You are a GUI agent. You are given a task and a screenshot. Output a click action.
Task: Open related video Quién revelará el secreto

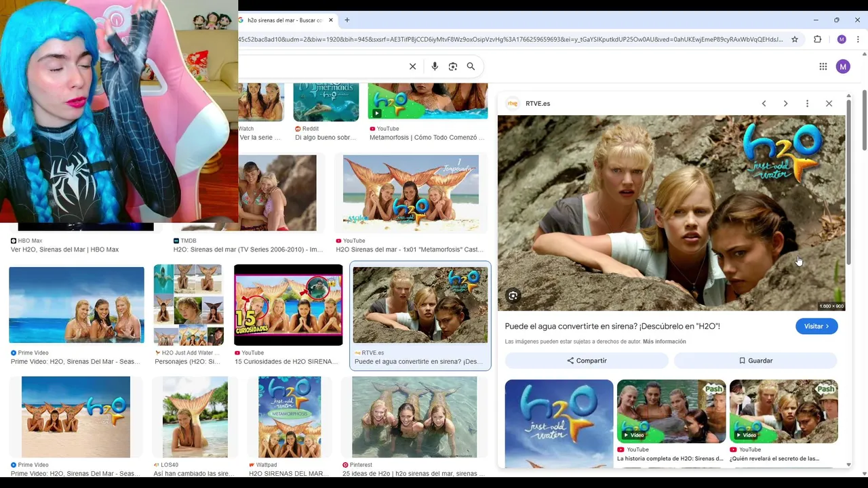click(x=784, y=411)
